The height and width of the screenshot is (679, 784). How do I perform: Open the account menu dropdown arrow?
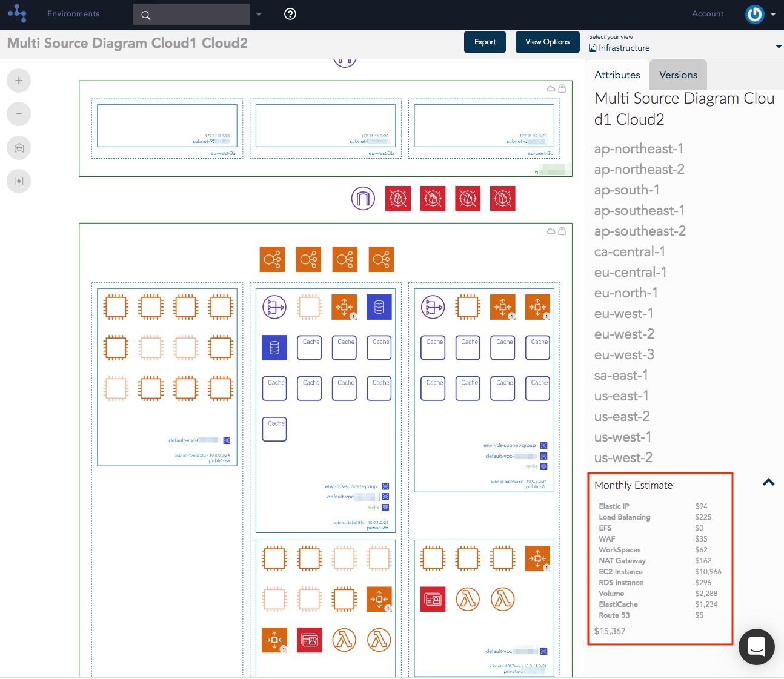pyautogui.click(x=773, y=15)
